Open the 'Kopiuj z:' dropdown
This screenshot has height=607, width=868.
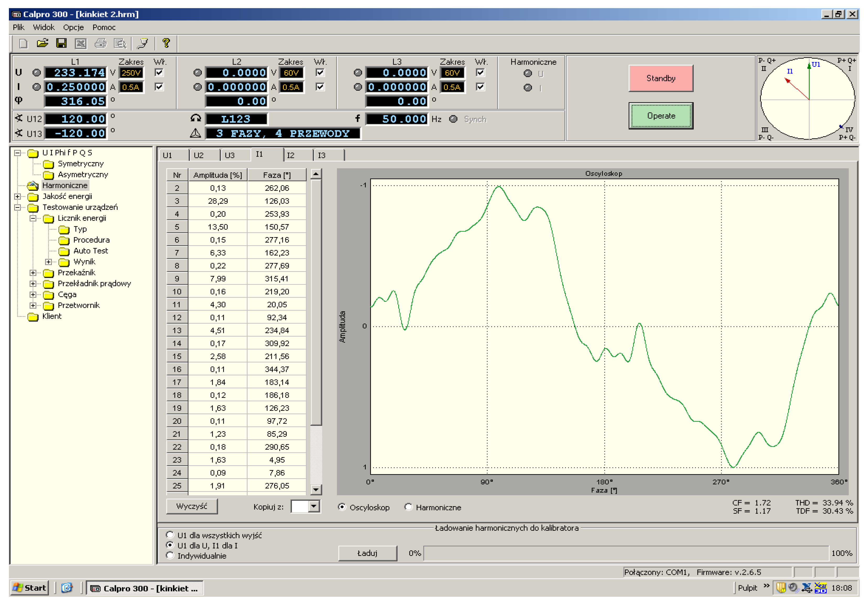tap(314, 506)
